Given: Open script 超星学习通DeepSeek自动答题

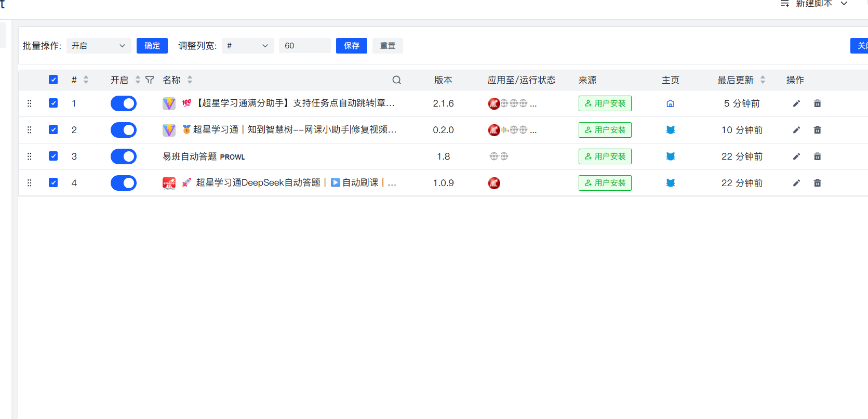Looking at the screenshot, I should click(x=289, y=183).
